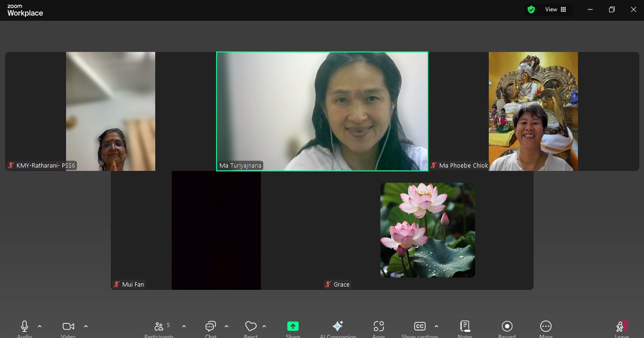This screenshot has height=338, width=644.
Task: Open the Notes tool
Action: 465,327
